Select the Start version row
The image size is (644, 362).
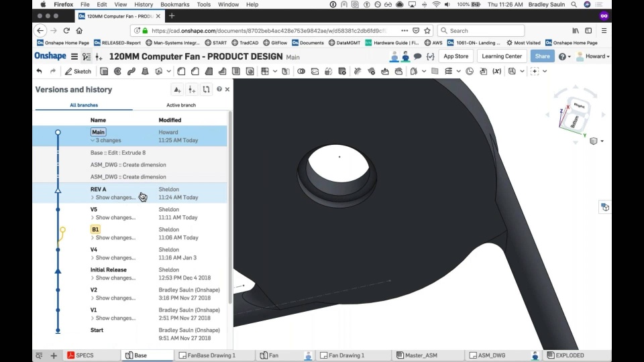129,334
